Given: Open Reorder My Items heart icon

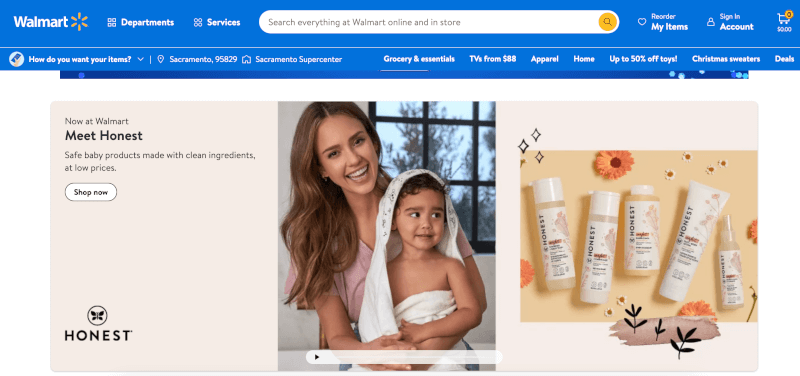Looking at the screenshot, I should click(x=642, y=22).
